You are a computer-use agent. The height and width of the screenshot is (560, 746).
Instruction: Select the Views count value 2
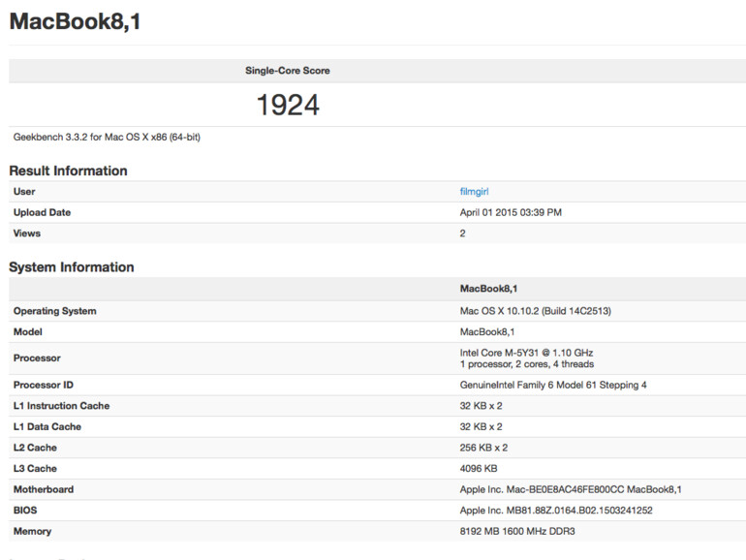click(462, 233)
